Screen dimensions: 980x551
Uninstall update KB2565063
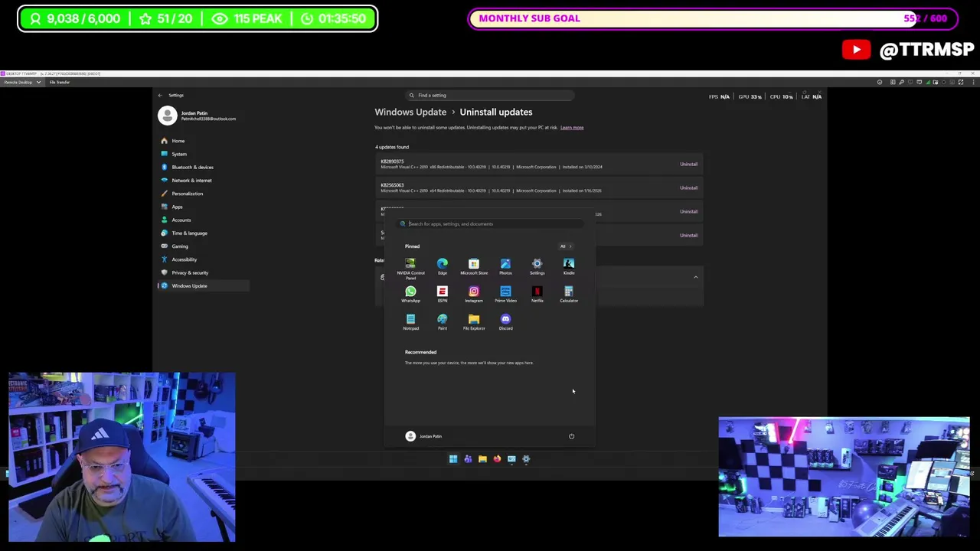tap(688, 188)
